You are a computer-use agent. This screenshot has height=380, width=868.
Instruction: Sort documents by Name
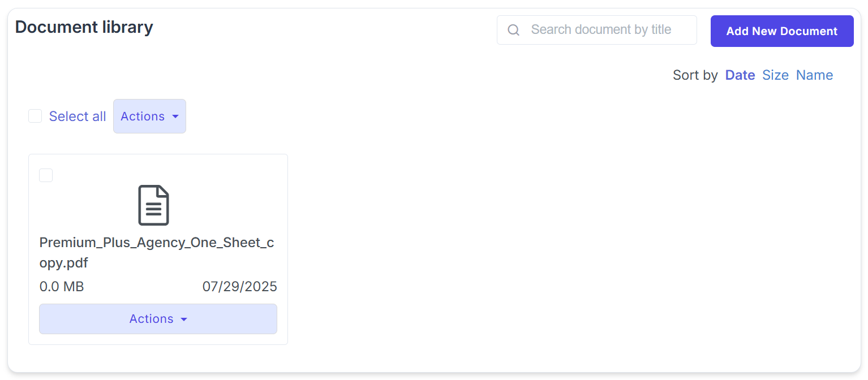pos(814,75)
